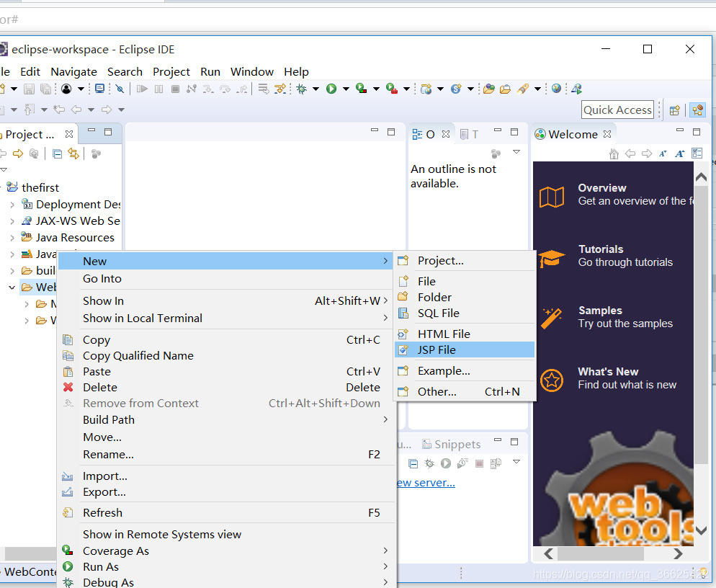Screen dimensions: 716x588
Task: Click Rename... in the context menu
Action: tap(226, 455)
